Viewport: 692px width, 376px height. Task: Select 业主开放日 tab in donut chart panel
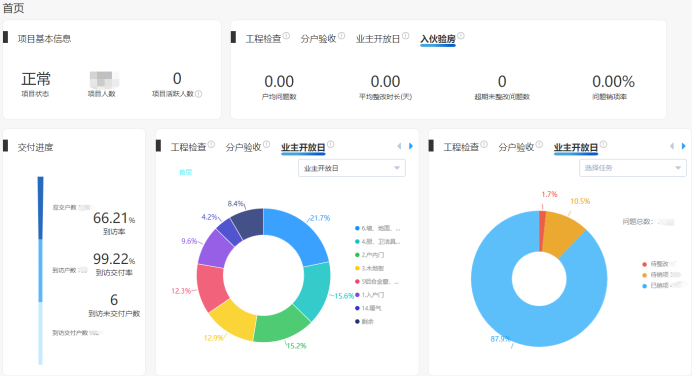[x=303, y=147]
